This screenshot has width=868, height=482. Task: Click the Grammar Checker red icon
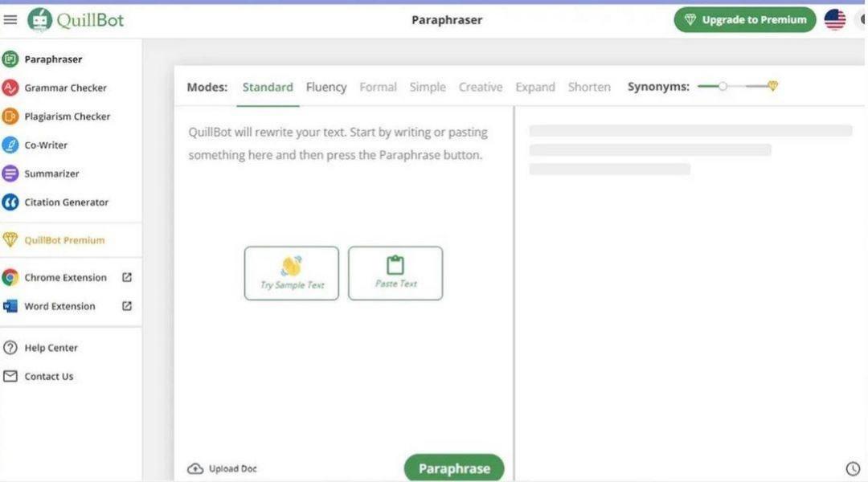pyautogui.click(x=10, y=88)
